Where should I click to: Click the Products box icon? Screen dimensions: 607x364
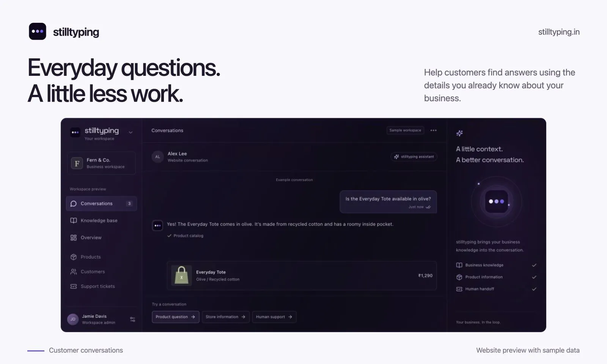[74, 257]
